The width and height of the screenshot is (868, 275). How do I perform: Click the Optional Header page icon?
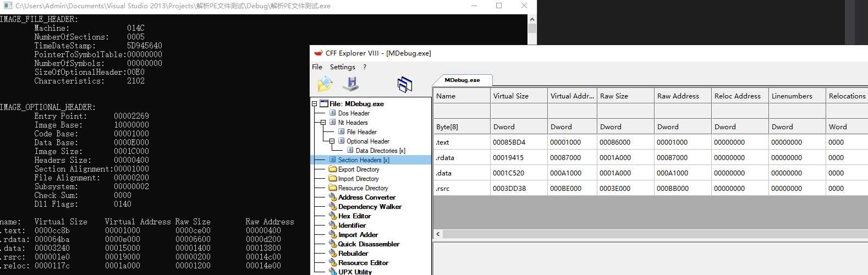342,141
